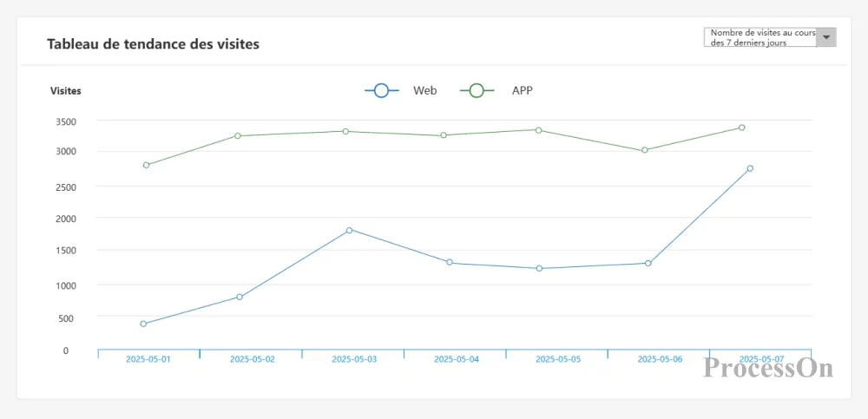This screenshot has height=419, width=868.
Task: Toggle the APP series legend marker
Action: coord(477,90)
